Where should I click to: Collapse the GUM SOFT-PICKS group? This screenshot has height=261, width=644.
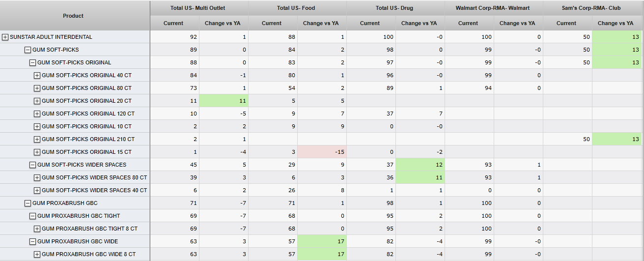coord(28,50)
